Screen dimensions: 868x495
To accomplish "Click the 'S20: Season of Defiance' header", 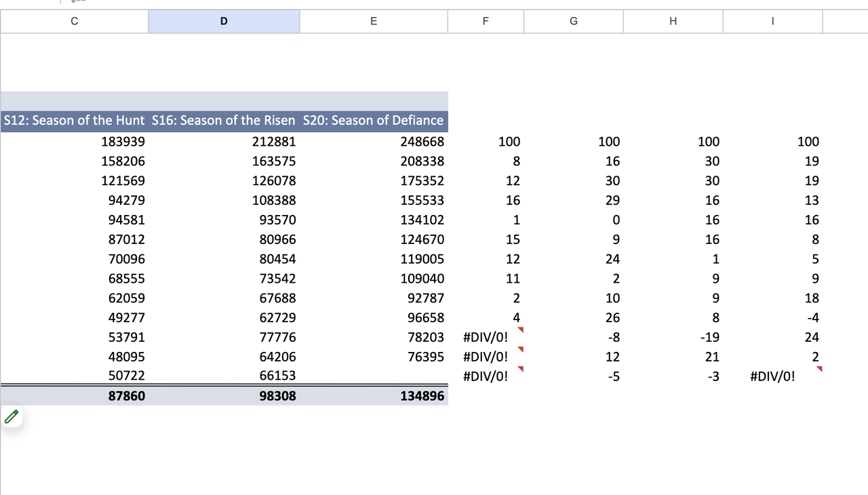I will pos(374,120).
